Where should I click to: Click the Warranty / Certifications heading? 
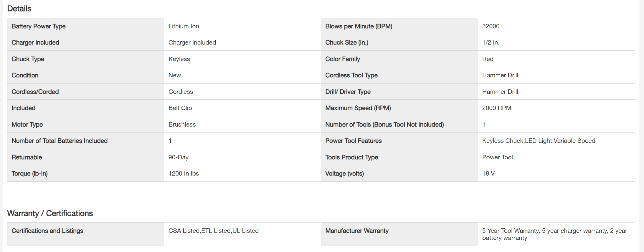pyautogui.click(x=50, y=213)
